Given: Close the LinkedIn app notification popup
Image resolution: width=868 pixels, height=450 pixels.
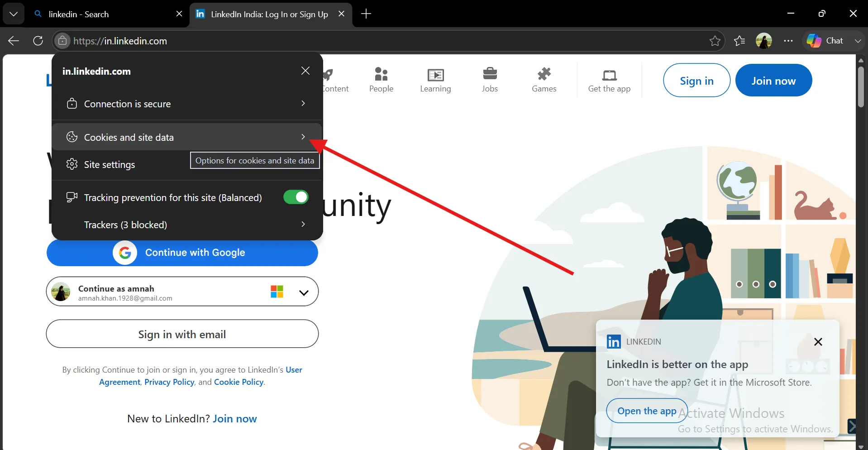Looking at the screenshot, I should click(818, 342).
